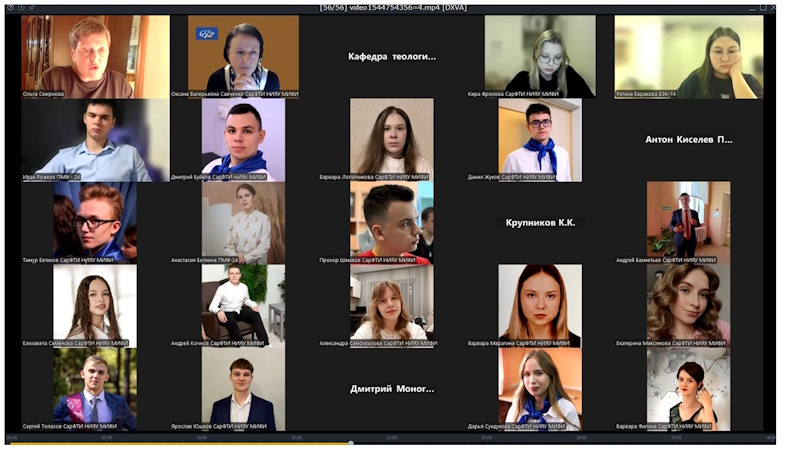Click the video title text in title bar
This screenshot has width=800, height=450.
point(399,7)
